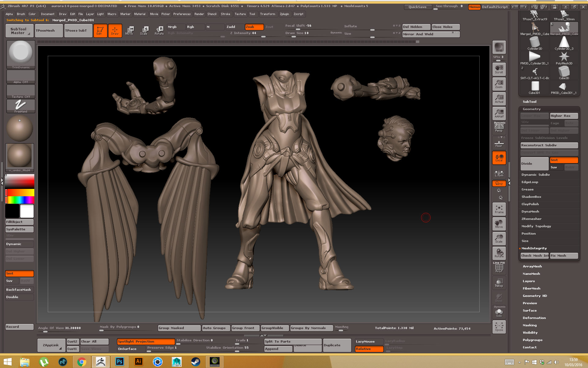Select the Cube3D tool thumbnail
588x368 pixels.
564,72
